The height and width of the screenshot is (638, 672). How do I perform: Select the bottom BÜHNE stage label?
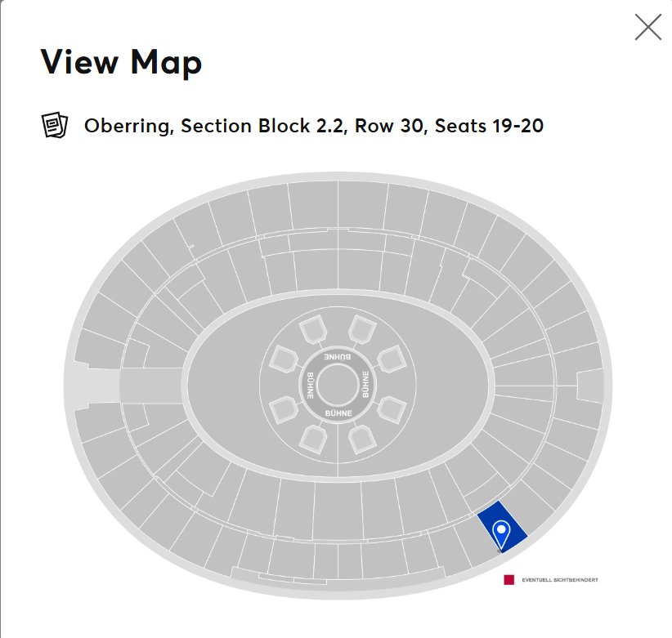(338, 413)
